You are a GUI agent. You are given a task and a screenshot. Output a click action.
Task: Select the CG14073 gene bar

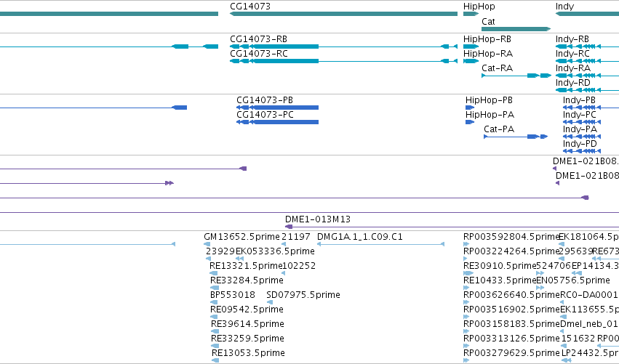[343, 14]
